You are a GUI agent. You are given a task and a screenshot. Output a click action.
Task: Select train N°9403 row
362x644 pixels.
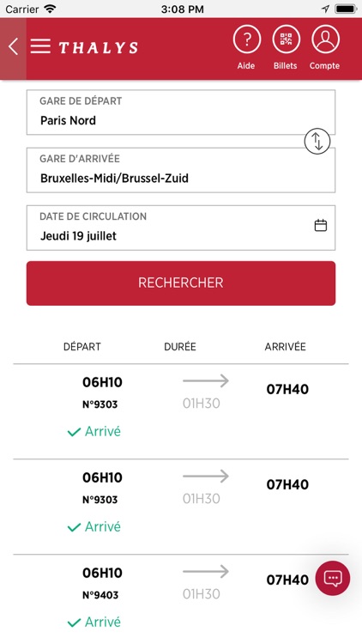181,599
